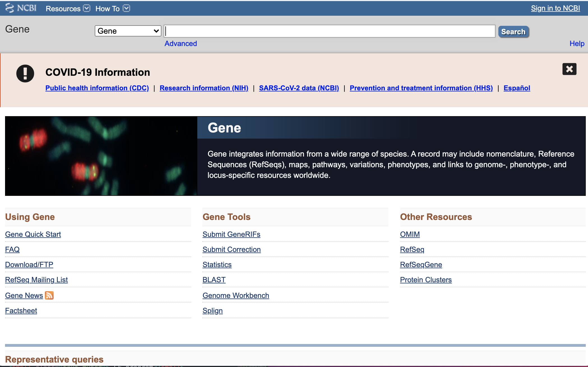Click the Using Gene section heading
The image size is (588, 367).
(30, 217)
